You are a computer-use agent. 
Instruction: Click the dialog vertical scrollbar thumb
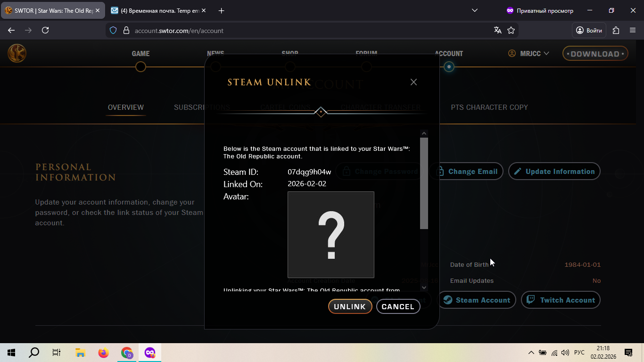coord(424,183)
